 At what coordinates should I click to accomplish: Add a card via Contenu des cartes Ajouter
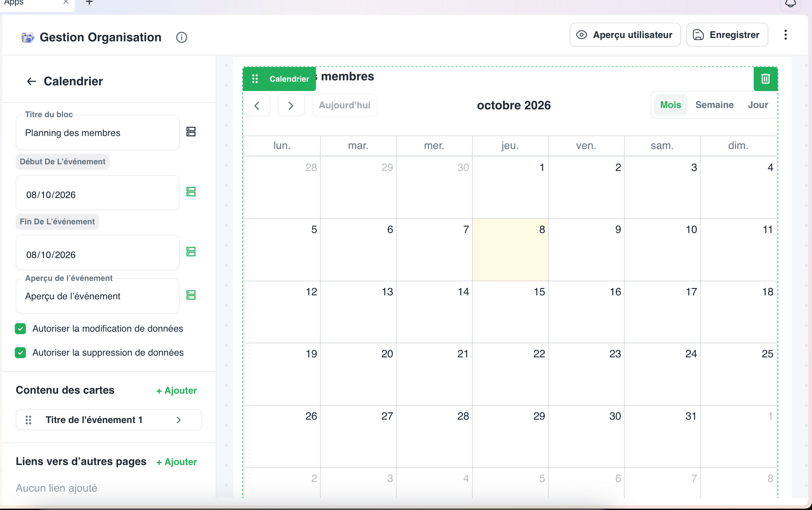tap(176, 391)
